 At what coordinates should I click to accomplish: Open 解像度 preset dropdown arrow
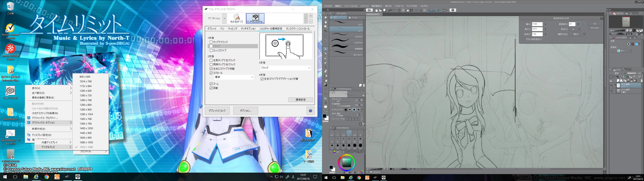click(x=578, y=24)
